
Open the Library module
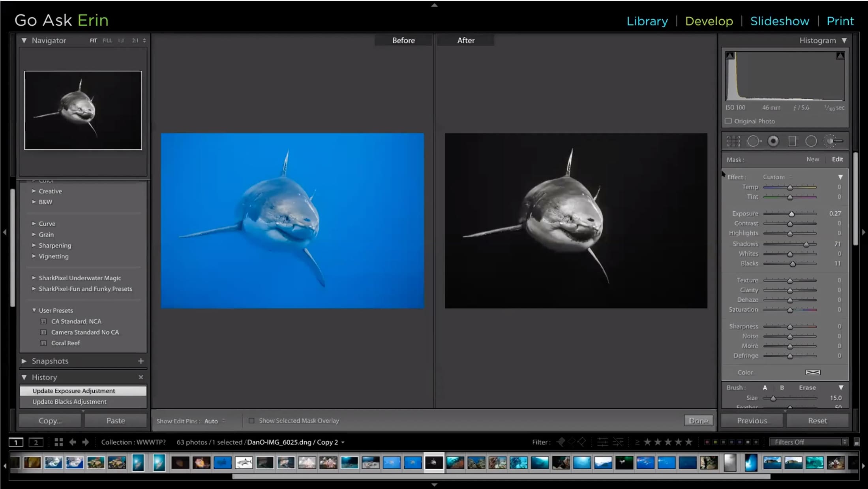[x=647, y=21]
